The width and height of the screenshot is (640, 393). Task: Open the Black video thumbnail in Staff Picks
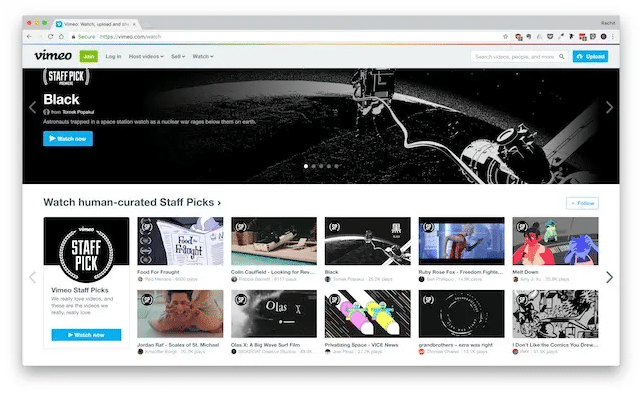click(368, 241)
